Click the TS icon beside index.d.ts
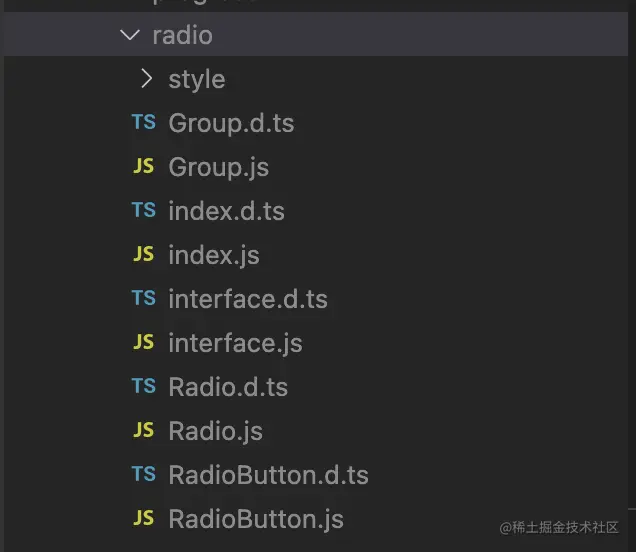The width and height of the screenshot is (636, 552). (144, 210)
